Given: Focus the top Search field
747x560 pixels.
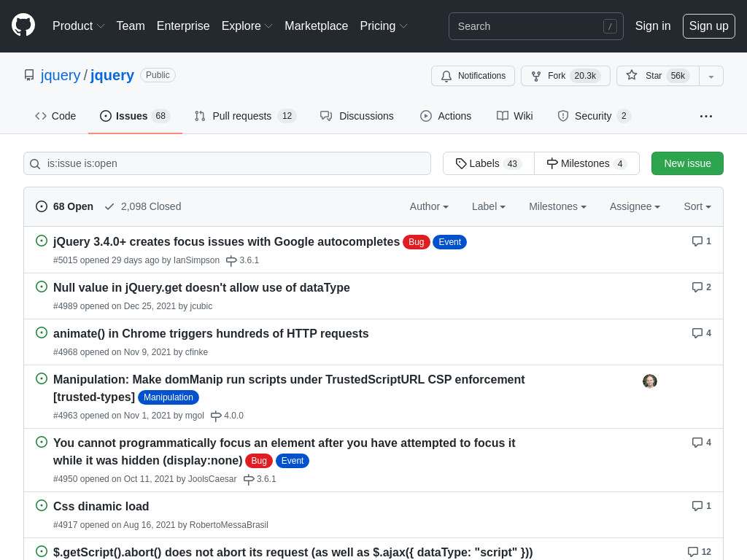Looking at the screenshot, I should point(535,26).
